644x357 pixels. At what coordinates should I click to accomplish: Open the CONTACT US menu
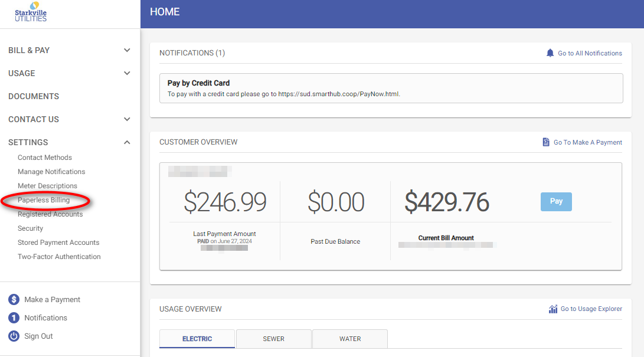(34, 119)
